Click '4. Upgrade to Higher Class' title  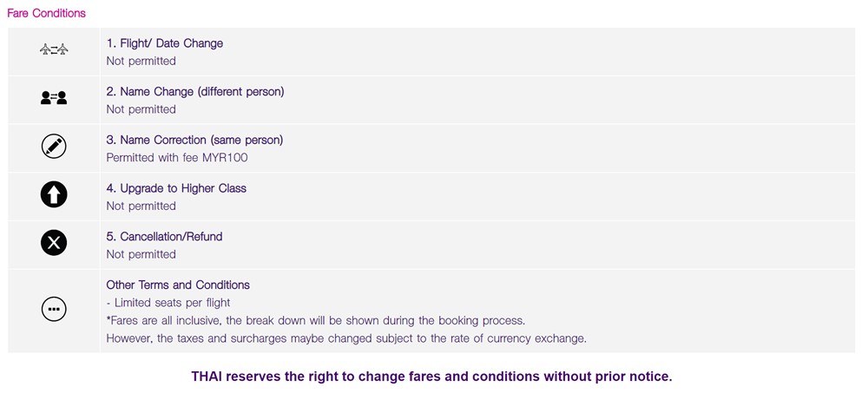pyautogui.click(x=176, y=188)
